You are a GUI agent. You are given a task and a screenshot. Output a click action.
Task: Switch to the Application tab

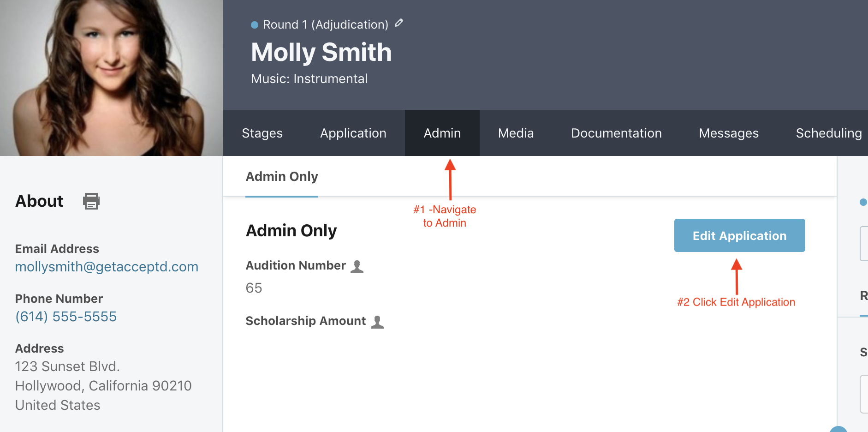pyautogui.click(x=353, y=133)
